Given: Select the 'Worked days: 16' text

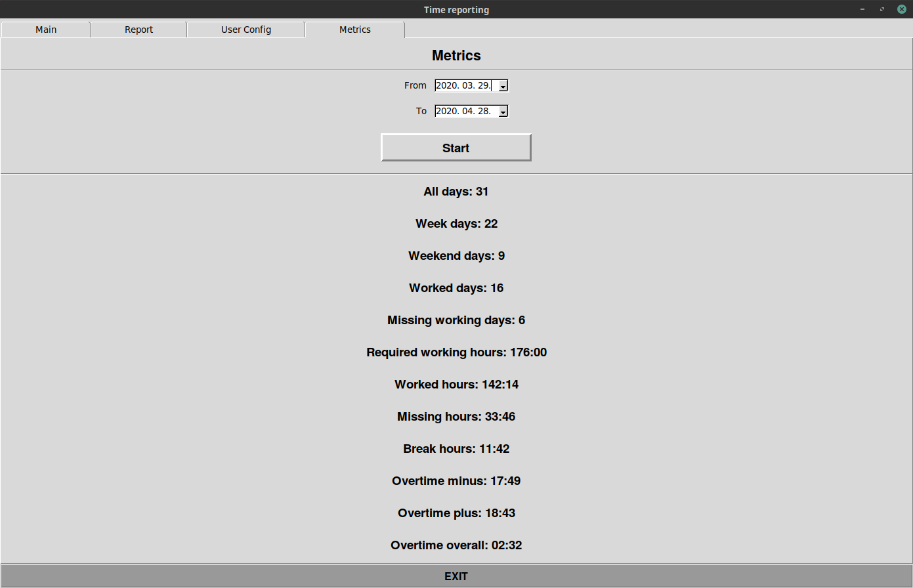Looking at the screenshot, I should (456, 288).
